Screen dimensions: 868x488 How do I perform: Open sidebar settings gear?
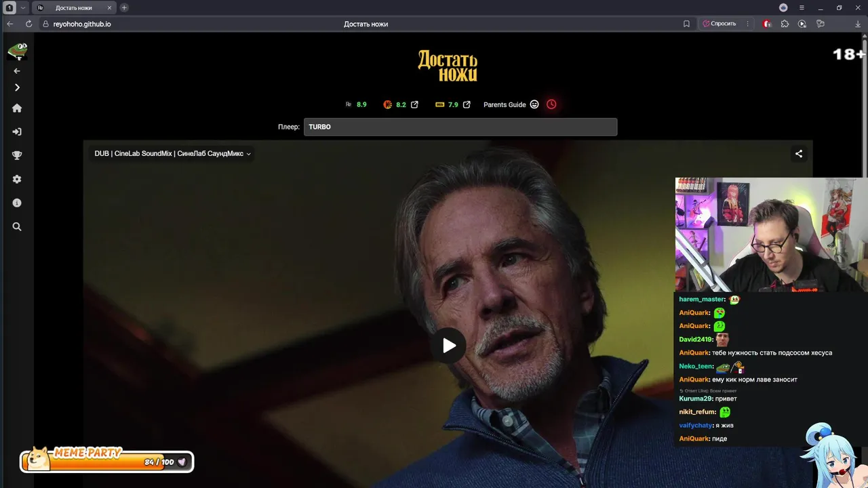(x=17, y=179)
